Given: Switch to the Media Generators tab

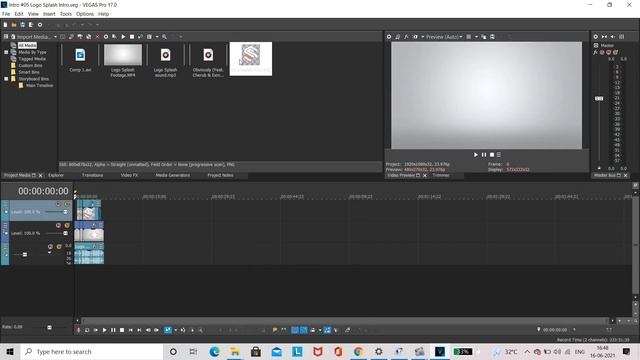Looking at the screenshot, I should 173,175.
